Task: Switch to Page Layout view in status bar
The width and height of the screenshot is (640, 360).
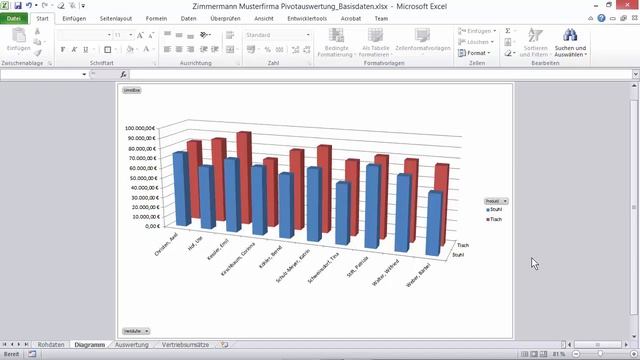Action: click(534, 354)
